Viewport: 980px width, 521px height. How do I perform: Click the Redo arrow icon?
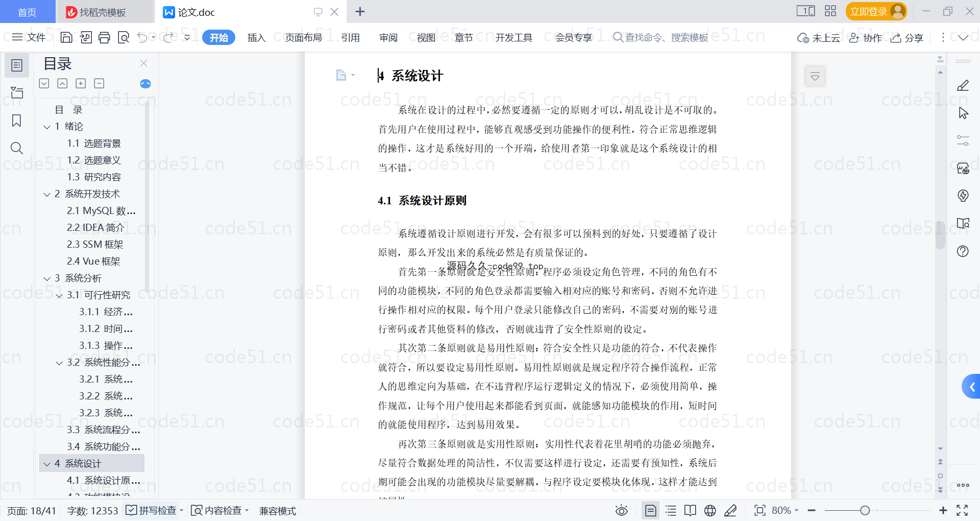(168, 37)
